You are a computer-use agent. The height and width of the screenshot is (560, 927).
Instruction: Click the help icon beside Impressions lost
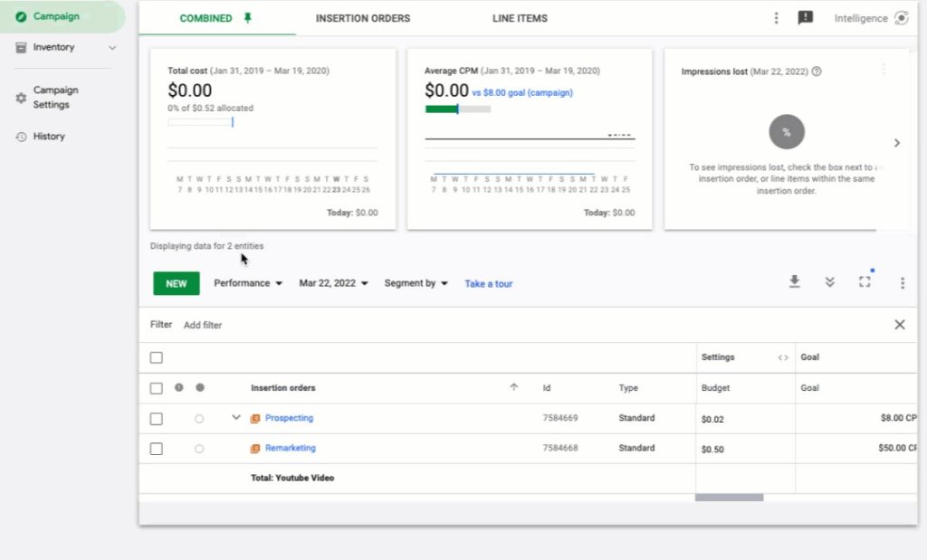pyautogui.click(x=817, y=71)
